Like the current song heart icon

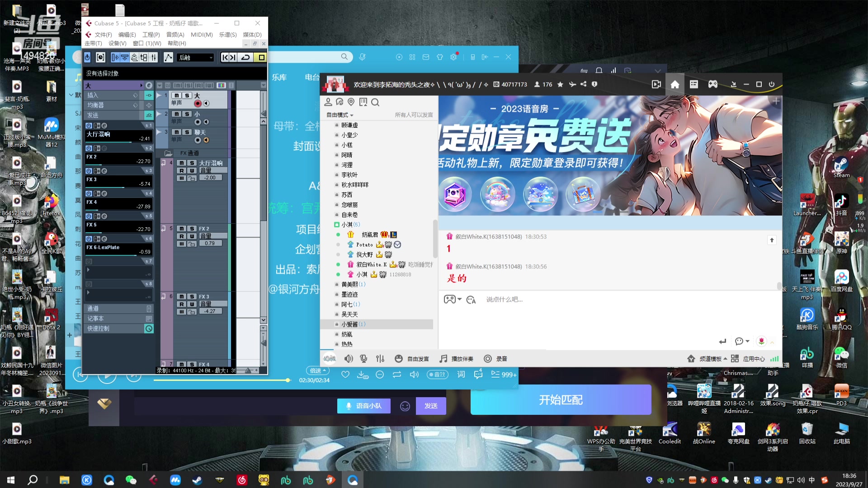pos(345,374)
